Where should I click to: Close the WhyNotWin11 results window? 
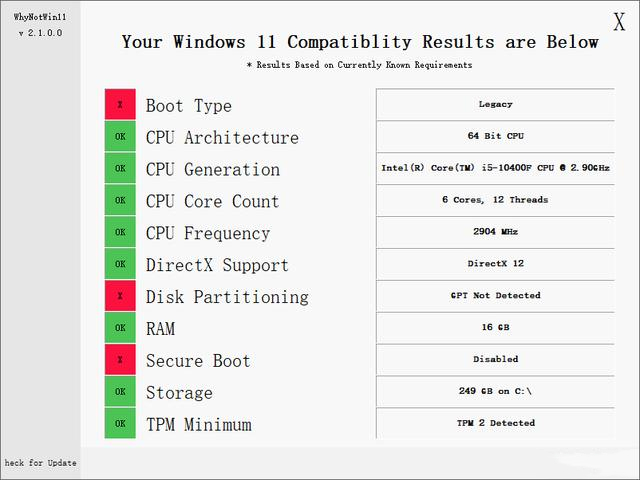[x=619, y=23]
